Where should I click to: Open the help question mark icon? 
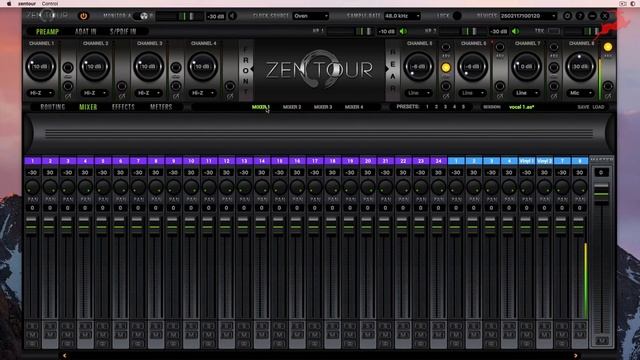(580, 16)
